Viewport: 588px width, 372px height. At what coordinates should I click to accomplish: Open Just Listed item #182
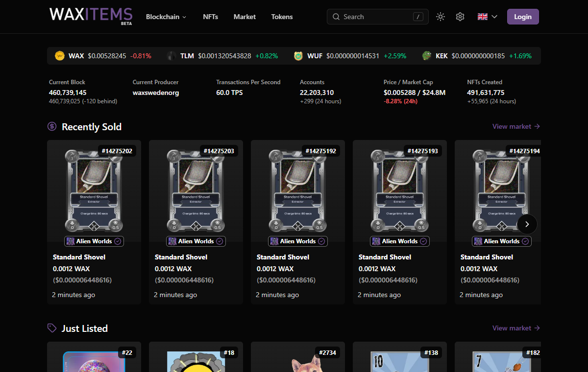click(x=498, y=357)
